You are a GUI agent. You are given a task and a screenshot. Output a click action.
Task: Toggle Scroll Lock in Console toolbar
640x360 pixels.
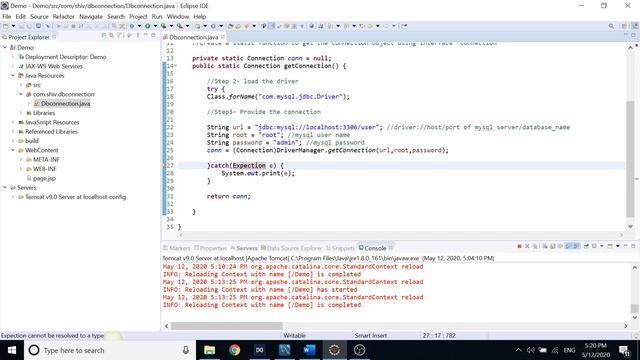tap(553, 246)
